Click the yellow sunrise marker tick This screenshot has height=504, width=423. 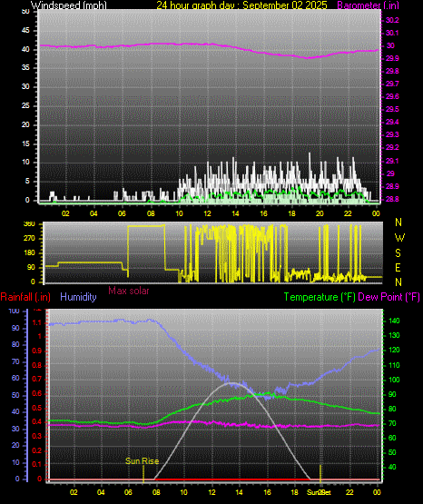143,474
